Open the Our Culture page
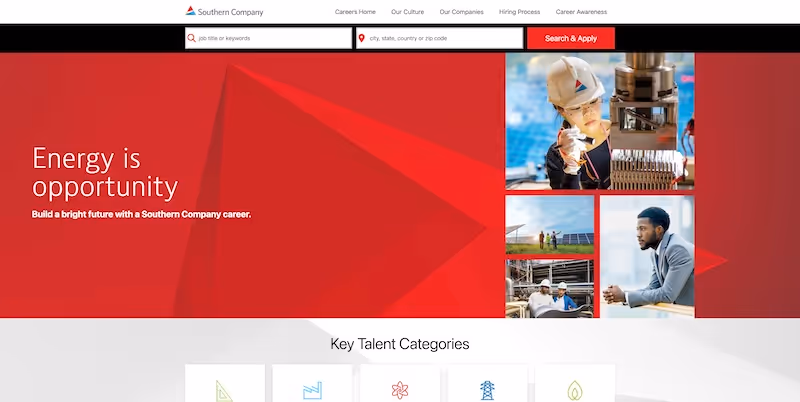The width and height of the screenshot is (800, 402). point(408,12)
